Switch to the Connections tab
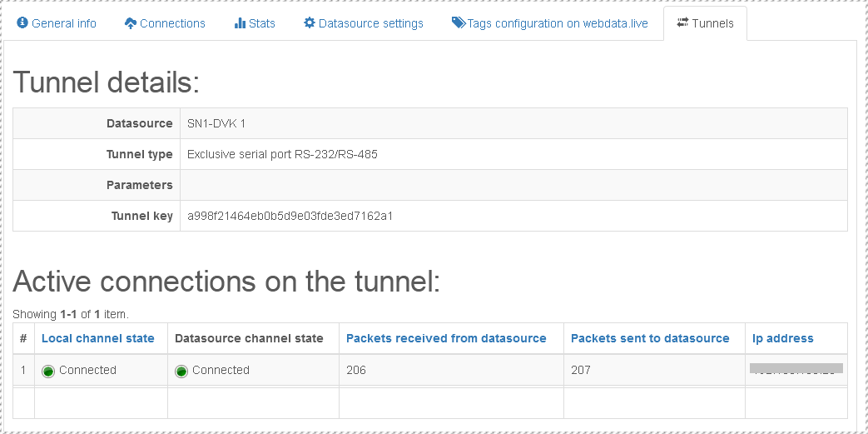This screenshot has height=434, width=868. click(x=172, y=23)
